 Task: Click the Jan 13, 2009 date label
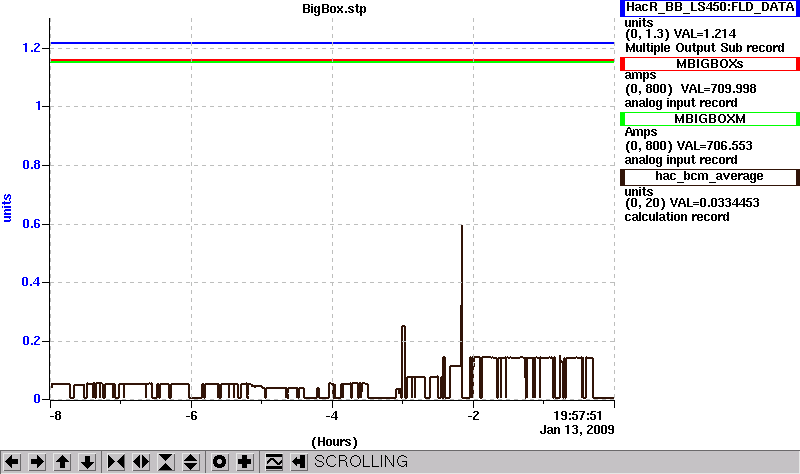tap(577, 430)
